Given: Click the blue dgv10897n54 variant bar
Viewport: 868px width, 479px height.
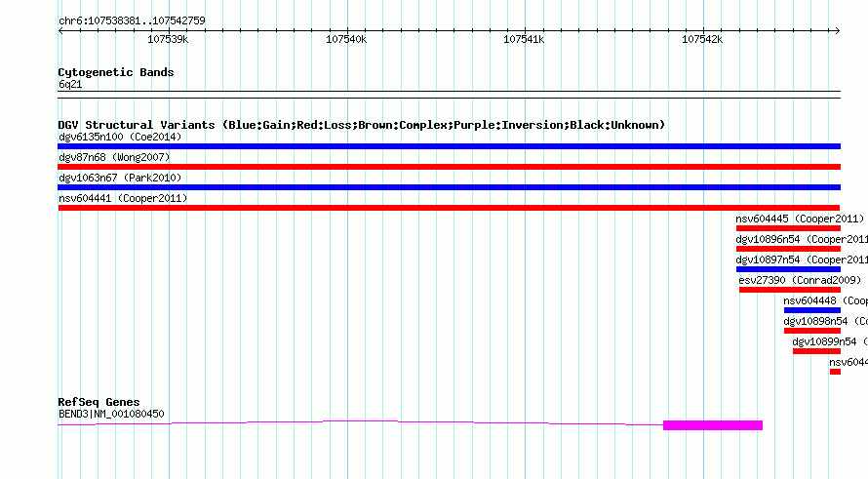Looking at the screenshot, I should [788, 269].
